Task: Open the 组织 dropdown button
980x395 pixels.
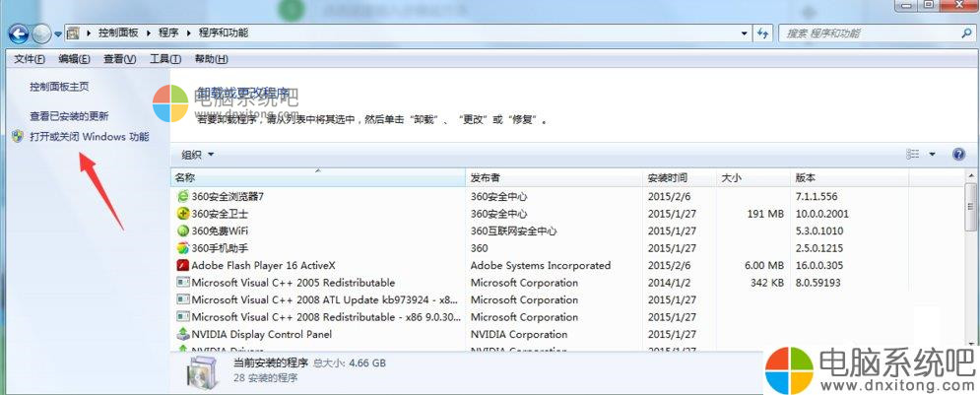Action: click(x=198, y=155)
